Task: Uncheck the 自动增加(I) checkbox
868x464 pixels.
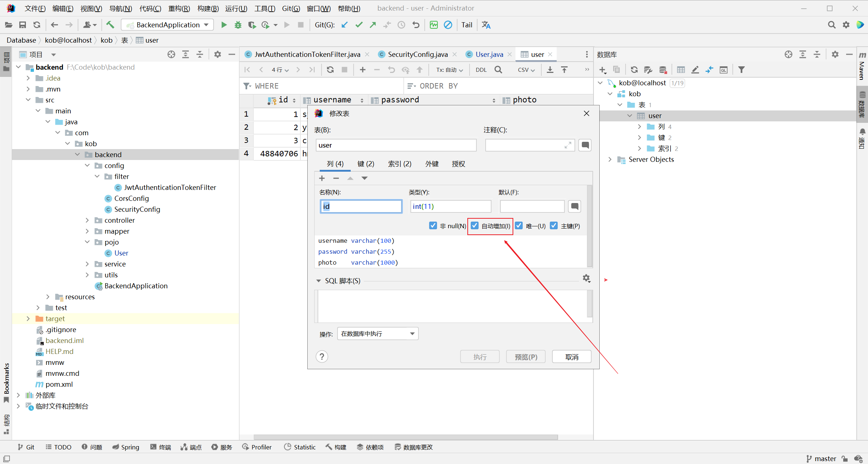Action: pyautogui.click(x=475, y=226)
